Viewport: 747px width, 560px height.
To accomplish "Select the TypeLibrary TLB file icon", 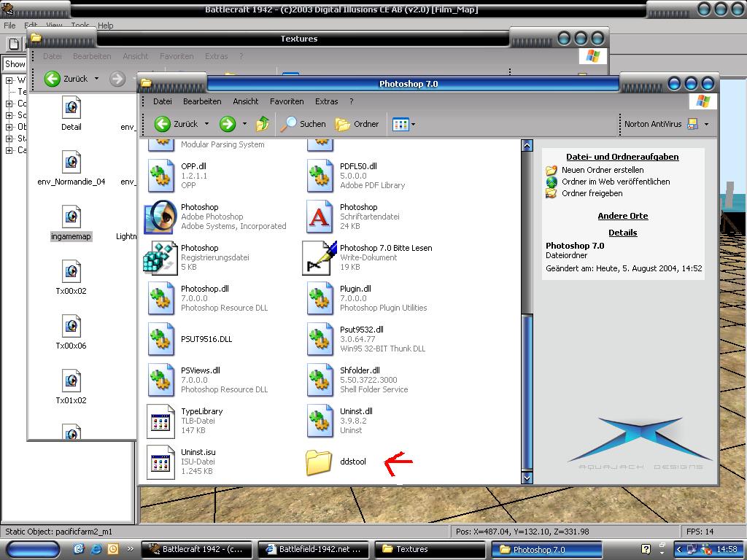I will pyautogui.click(x=160, y=421).
